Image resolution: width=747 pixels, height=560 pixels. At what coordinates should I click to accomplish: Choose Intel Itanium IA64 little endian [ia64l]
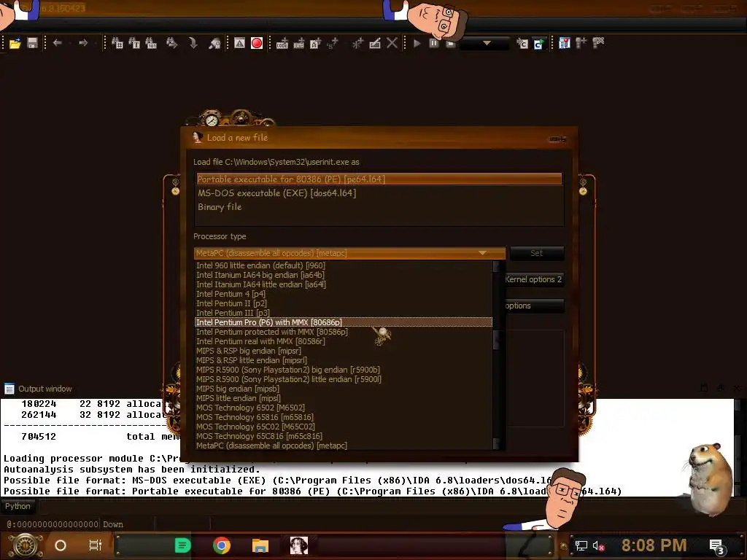[344, 284]
